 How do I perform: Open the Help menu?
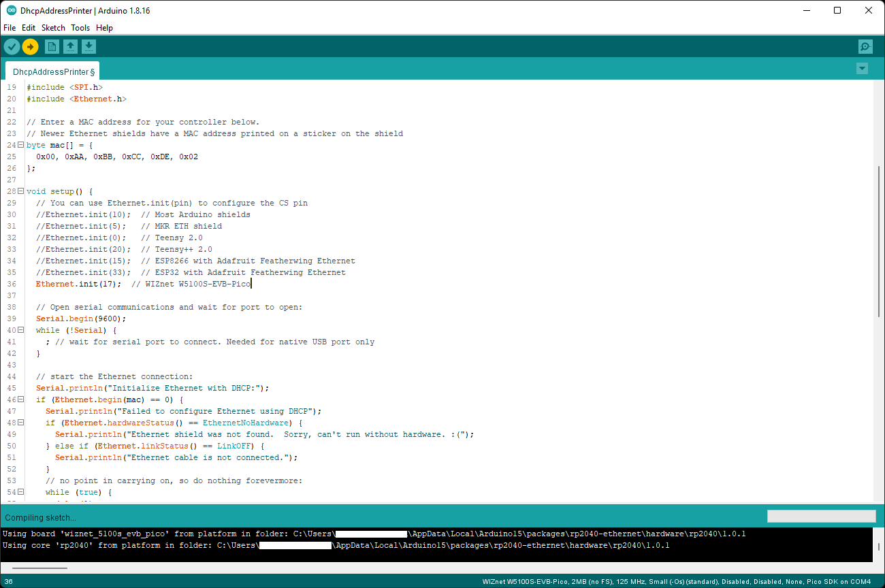(x=104, y=28)
